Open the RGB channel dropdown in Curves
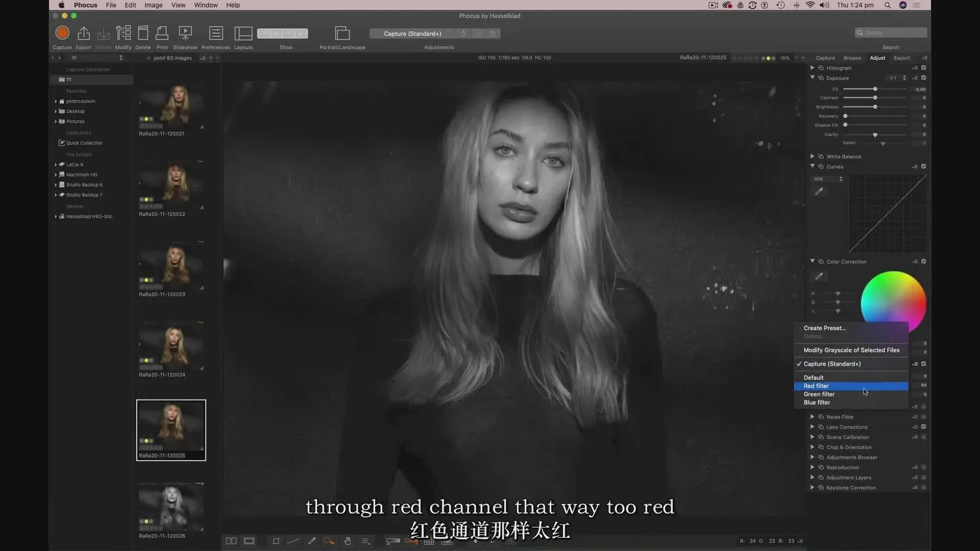The height and width of the screenshot is (551, 980). click(x=828, y=179)
